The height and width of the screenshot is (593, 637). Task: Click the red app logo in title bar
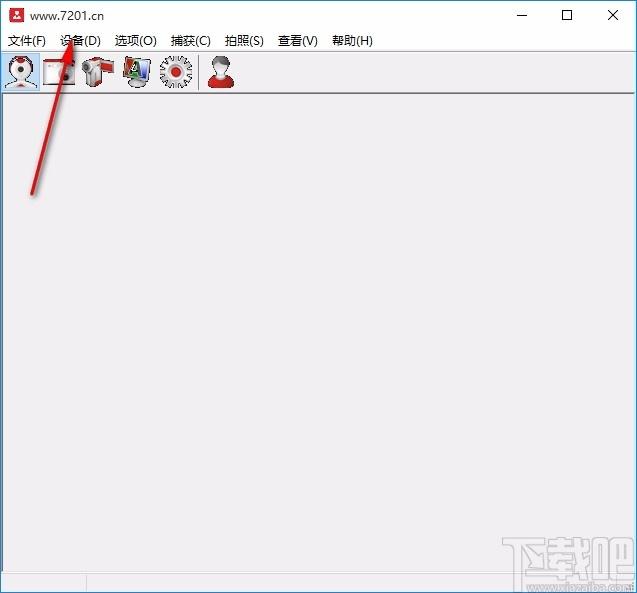coord(17,15)
